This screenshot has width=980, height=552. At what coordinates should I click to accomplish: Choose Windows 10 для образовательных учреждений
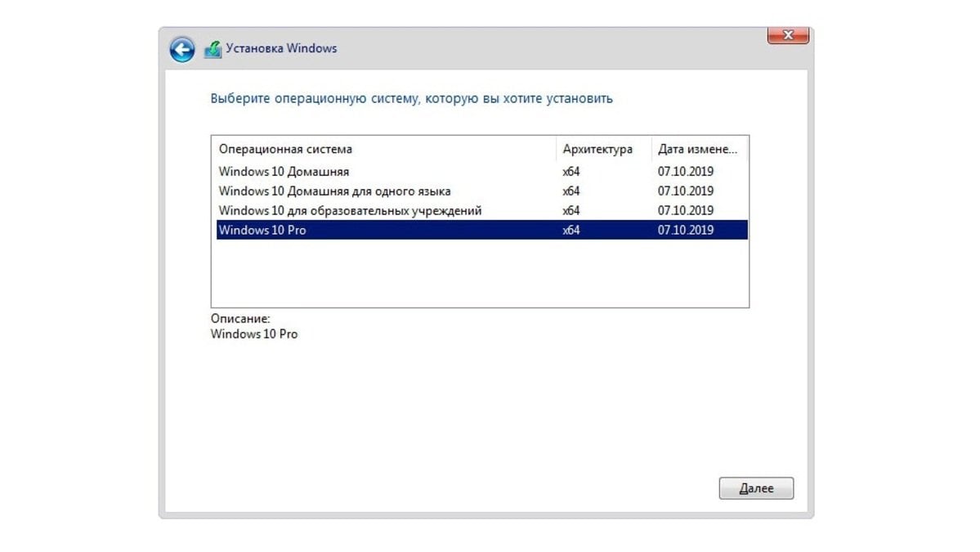tap(482, 210)
